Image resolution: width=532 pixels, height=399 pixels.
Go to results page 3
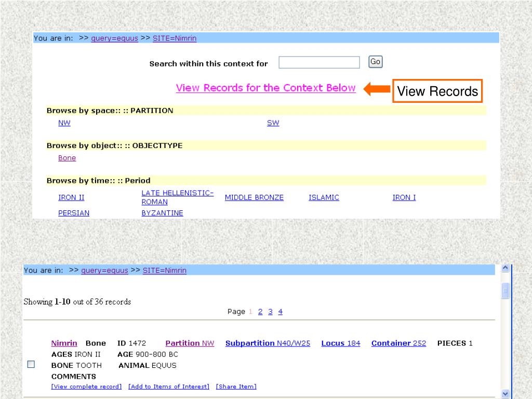coord(270,312)
